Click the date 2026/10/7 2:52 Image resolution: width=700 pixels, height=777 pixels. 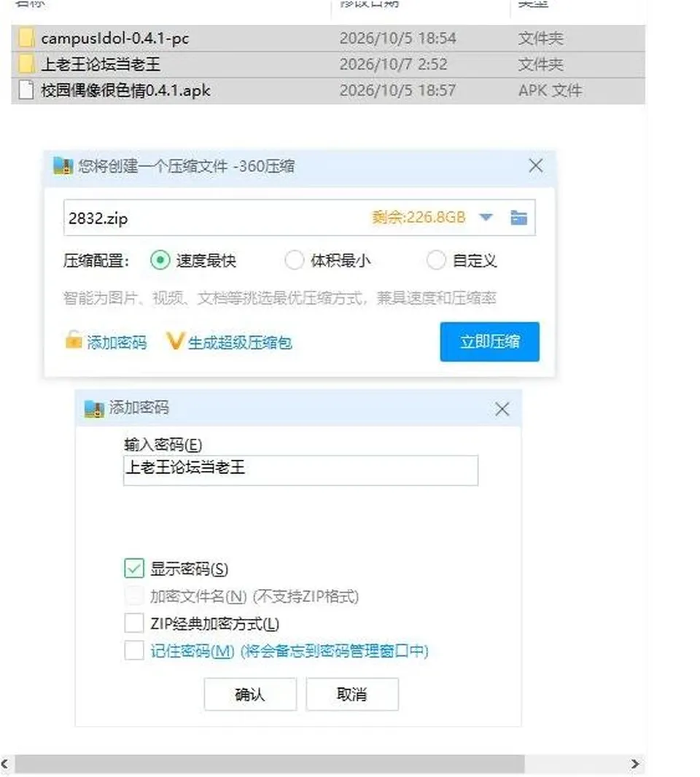[x=393, y=64]
